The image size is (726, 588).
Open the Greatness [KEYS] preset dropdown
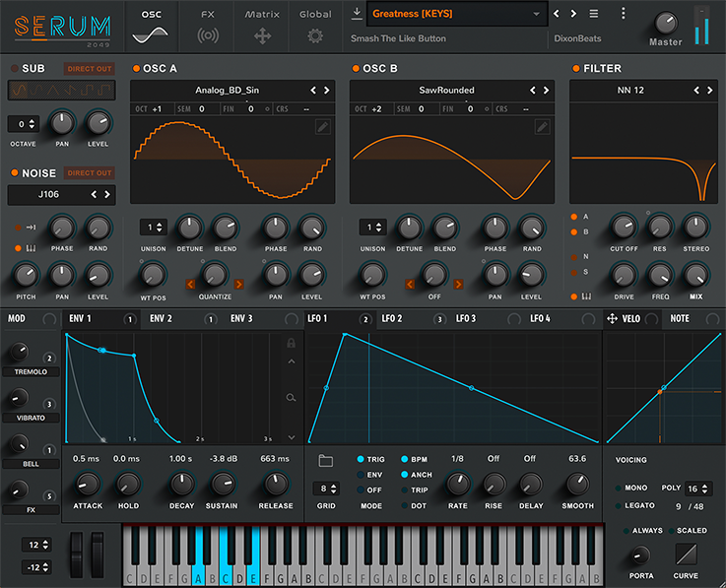457,15
